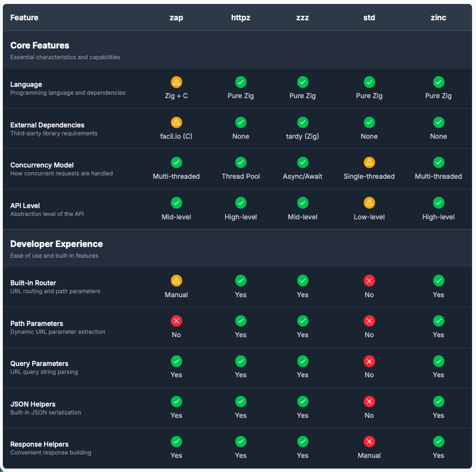Click the red X for std Built-in Router
Screen dimensions: 476x472
point(369,281)
